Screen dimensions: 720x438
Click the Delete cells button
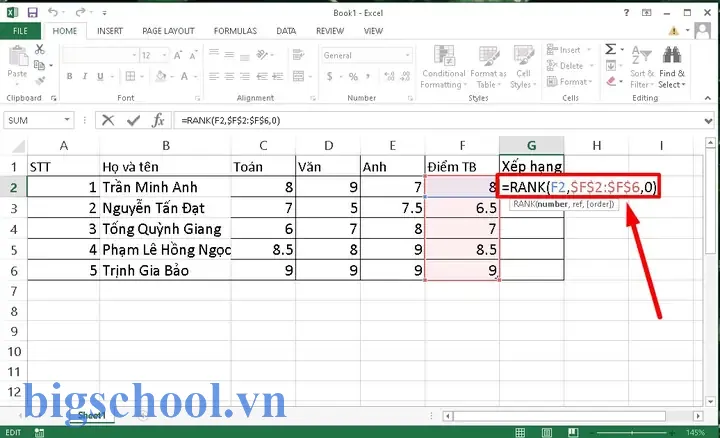(569, 66)
